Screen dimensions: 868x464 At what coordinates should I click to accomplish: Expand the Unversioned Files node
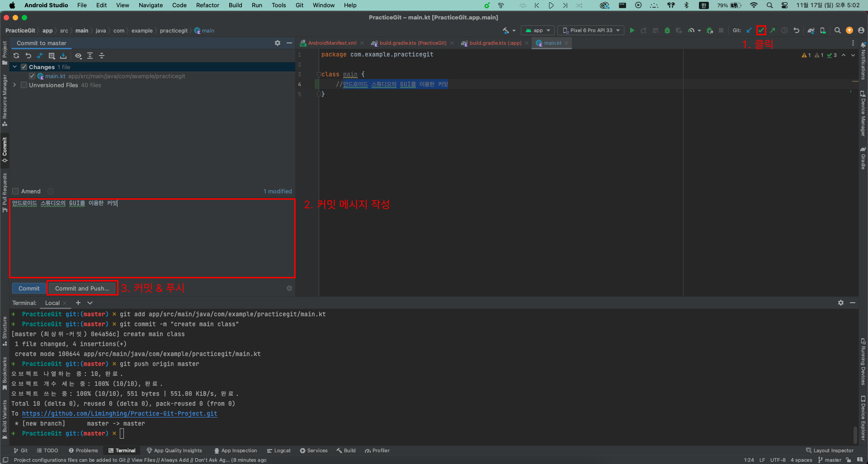[15, 85]
